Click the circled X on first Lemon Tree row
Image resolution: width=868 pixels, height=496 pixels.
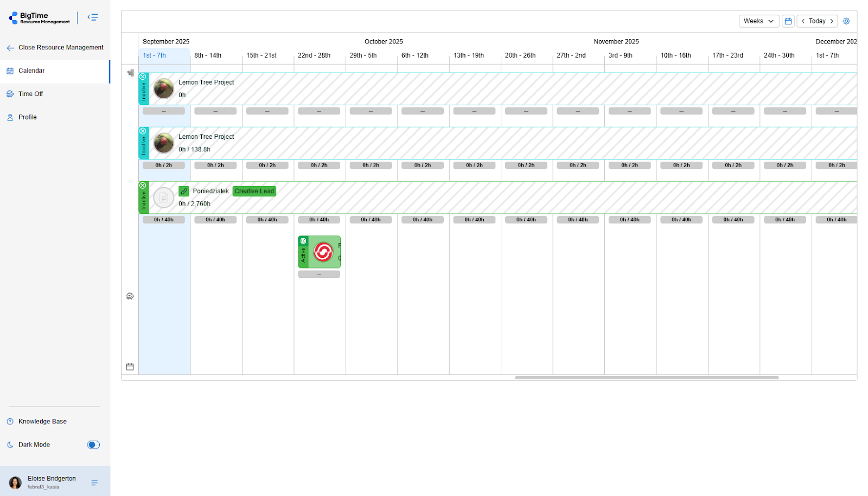(143, 77)
